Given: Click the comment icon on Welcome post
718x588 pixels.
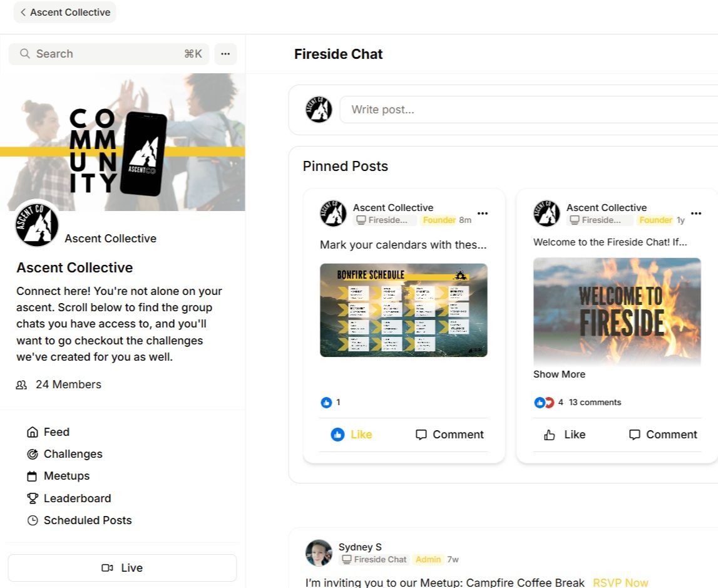Looking at the screenshot, I should click(x=634, y=435).
